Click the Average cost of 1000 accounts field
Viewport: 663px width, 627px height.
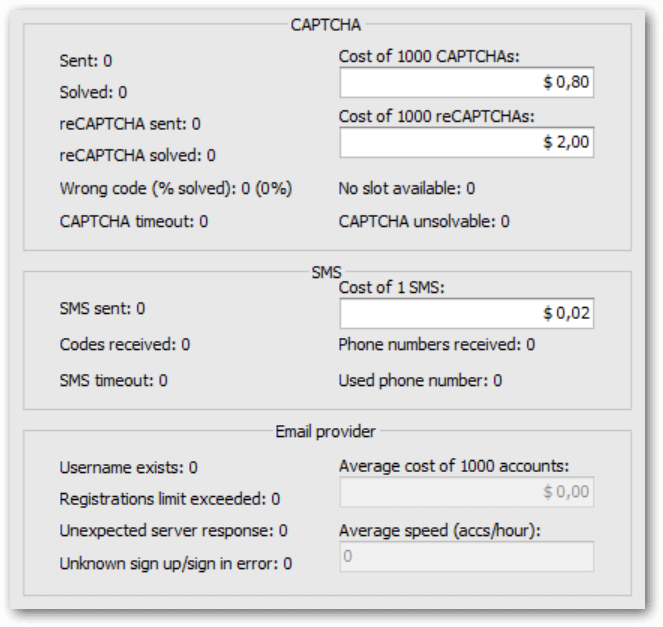point(466,492)
